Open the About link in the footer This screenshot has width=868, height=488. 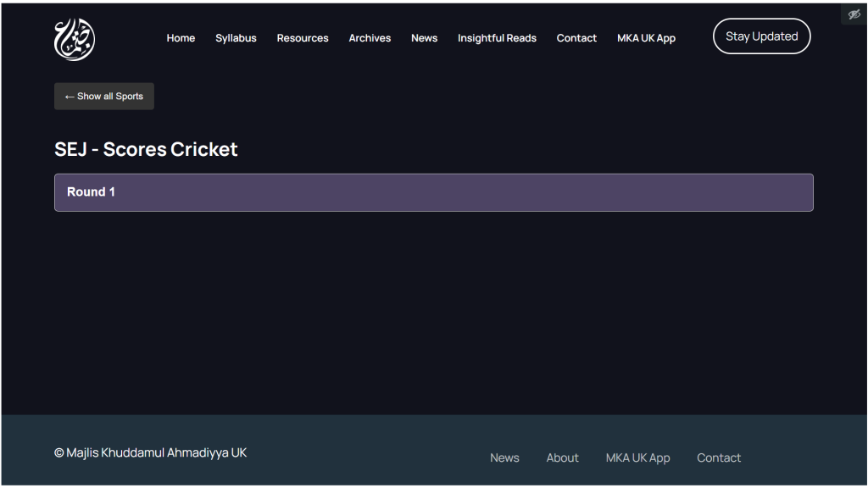click(x=562, y=457)
